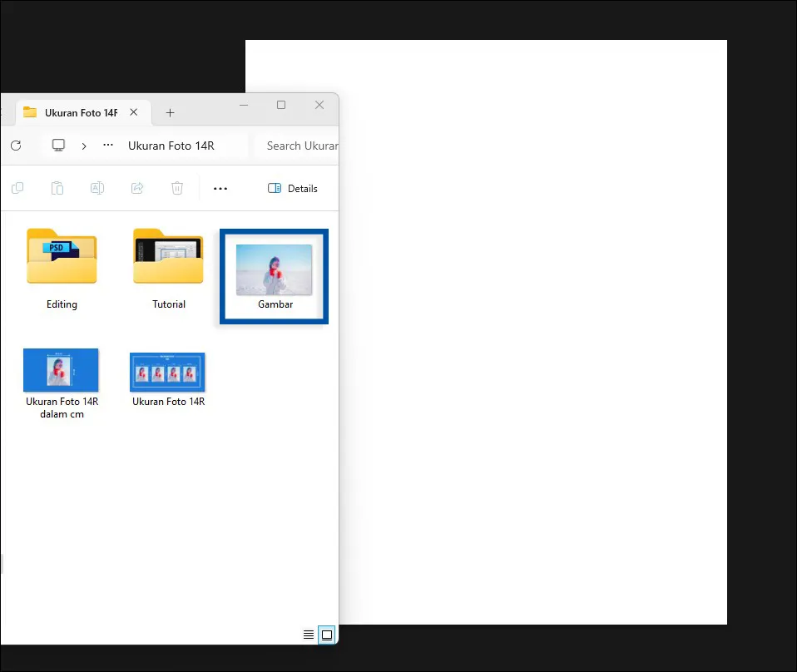This screenshot has height=672, width=797.
Task: Click the Search Ukuran Foto 14R field
Action: click(299, 146)
